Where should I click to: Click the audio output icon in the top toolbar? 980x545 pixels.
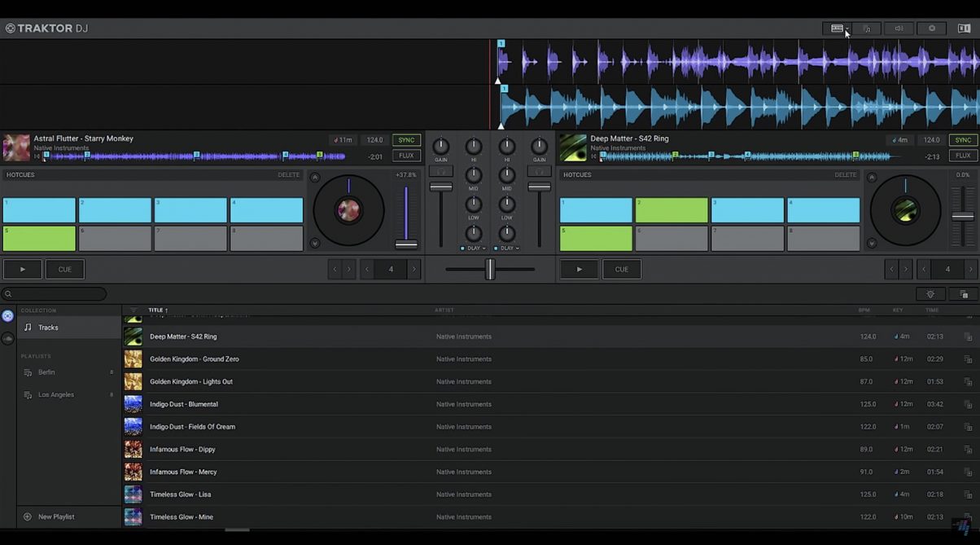pyautogui.click(x=899, y=28)
